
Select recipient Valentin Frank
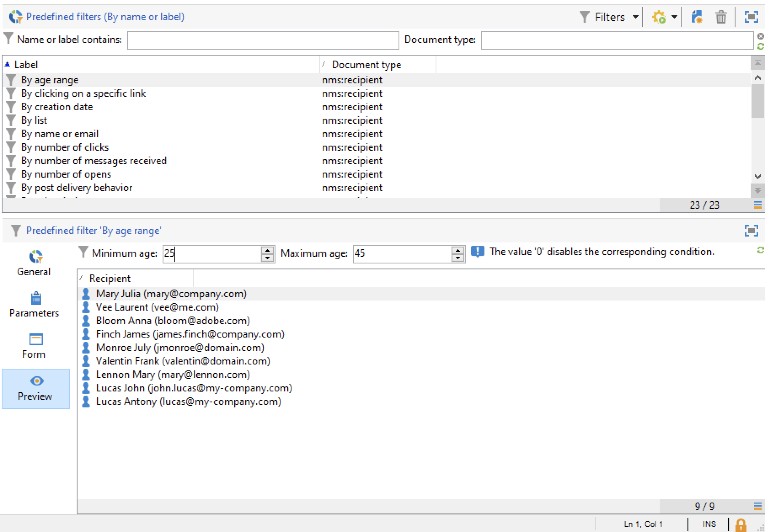pos(421,361)
